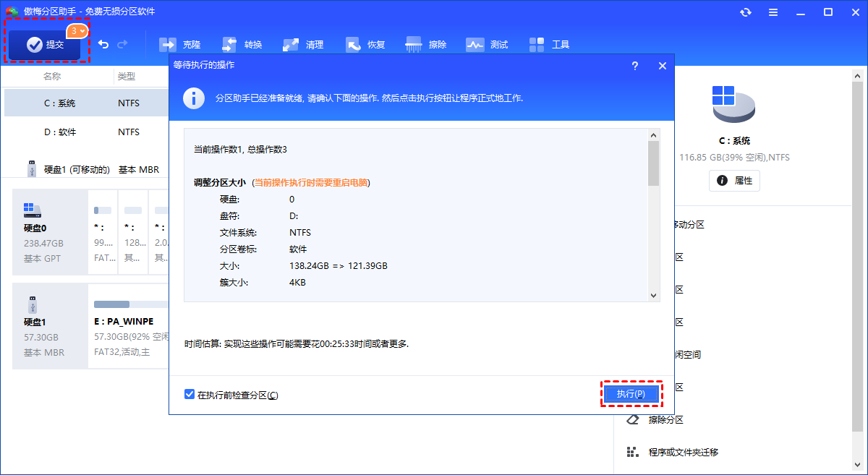Close the 等待执行的操作 dialog
This screenshot has width=868, height=475.
662,66
